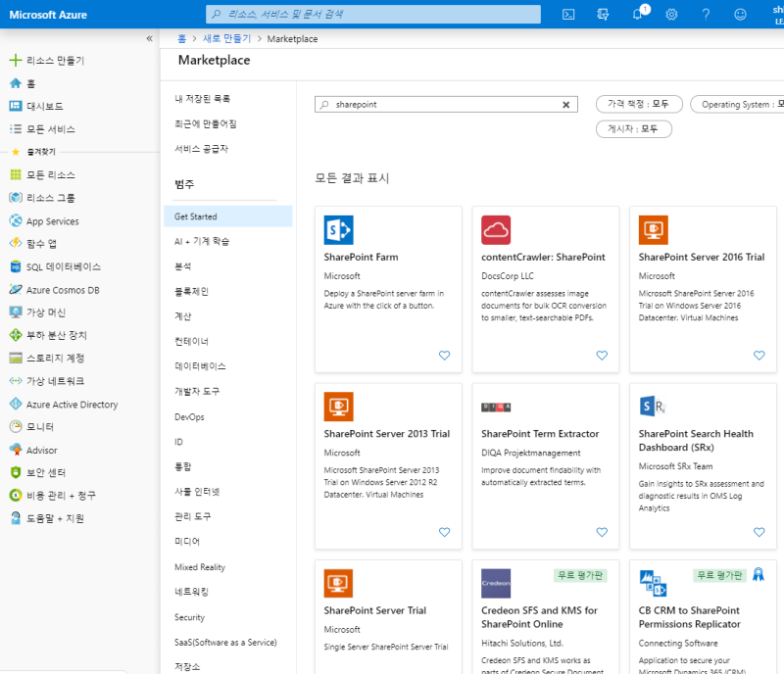The width and height of the screenshot is (784, 674).
Task: Open the SharePoint Term Extractor title
Action: [x=540, y=434]
